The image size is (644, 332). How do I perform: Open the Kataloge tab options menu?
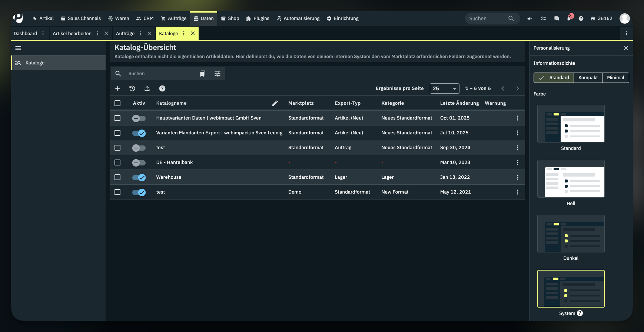coord(184,33)
